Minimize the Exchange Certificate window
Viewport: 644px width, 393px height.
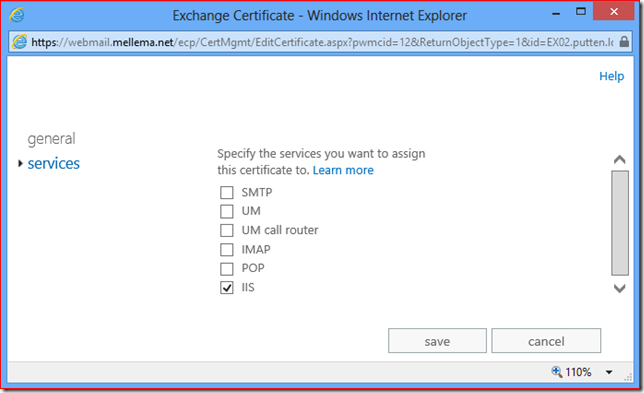pyautogui.click(x=556, y=14)
